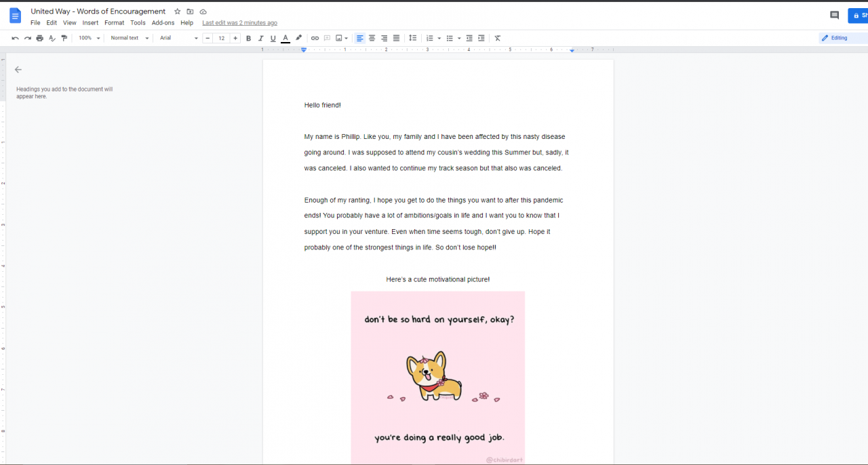Click the line spacing icon
The image size is (868, 465).
(412, 38)
